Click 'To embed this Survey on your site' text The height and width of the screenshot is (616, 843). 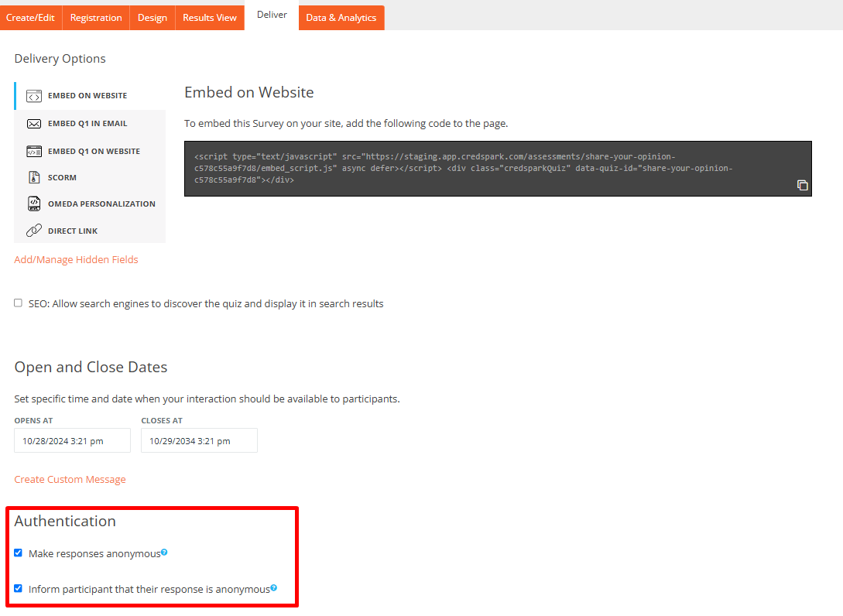click(346, 124)
